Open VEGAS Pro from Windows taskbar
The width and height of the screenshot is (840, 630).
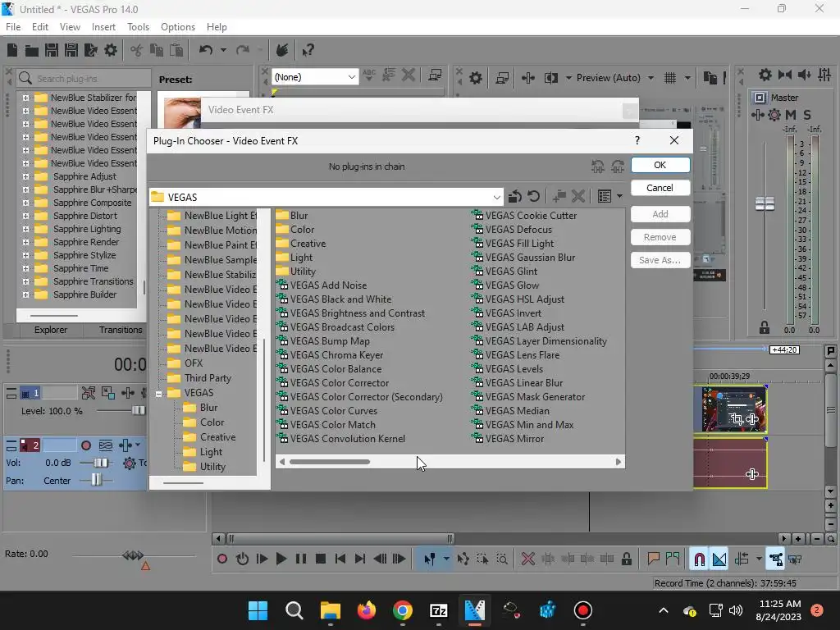[475, 610]
